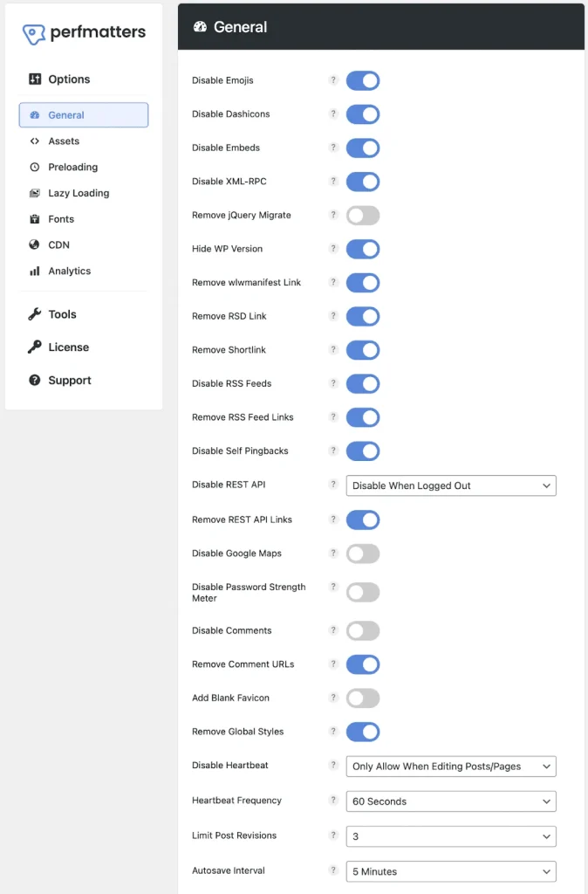Toggle Disable Comments on
Image resolution: width=588 pixels, height=894 pixels.
363,630
